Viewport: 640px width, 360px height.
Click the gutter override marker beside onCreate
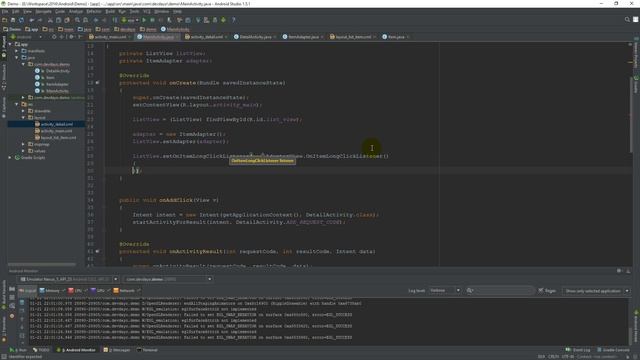click(98, 82)
